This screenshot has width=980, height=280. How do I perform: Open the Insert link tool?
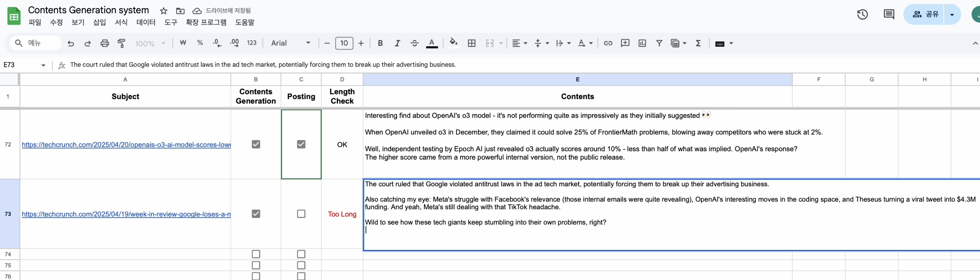(x=608, y=43)
